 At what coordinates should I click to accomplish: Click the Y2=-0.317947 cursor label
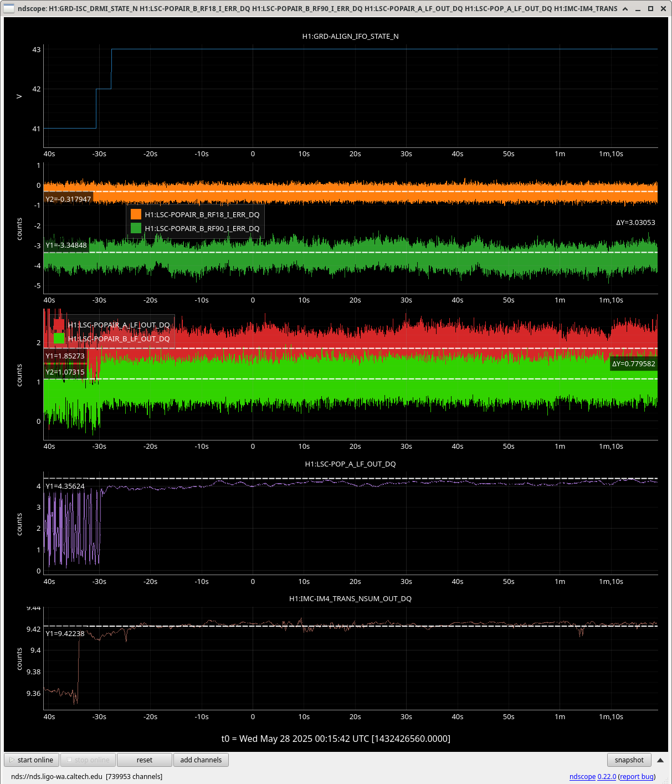coord(68,199)
